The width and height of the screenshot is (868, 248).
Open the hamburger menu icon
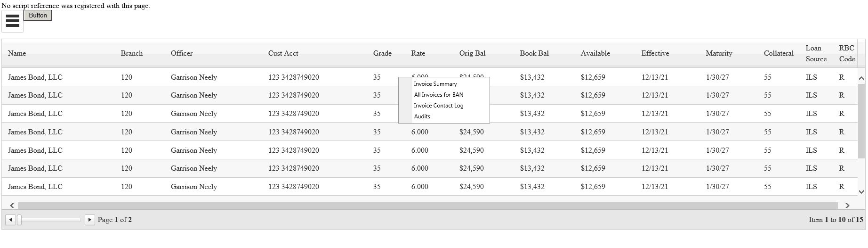13,21
